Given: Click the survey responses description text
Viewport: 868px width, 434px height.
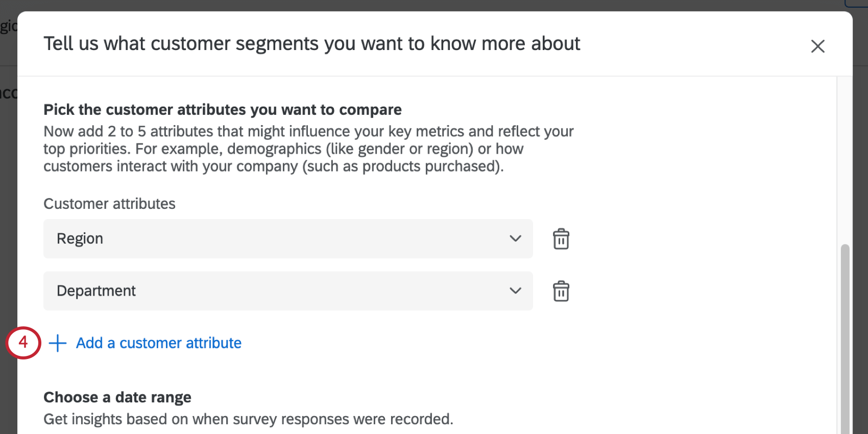Looking at the screenshot, I should tap(248, 419).
